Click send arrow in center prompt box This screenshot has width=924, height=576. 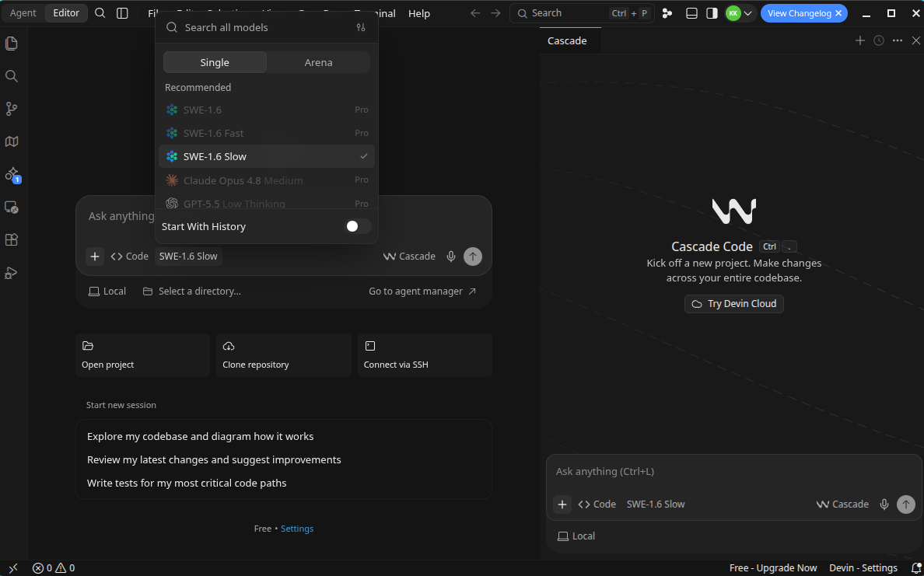click(473, 257)
